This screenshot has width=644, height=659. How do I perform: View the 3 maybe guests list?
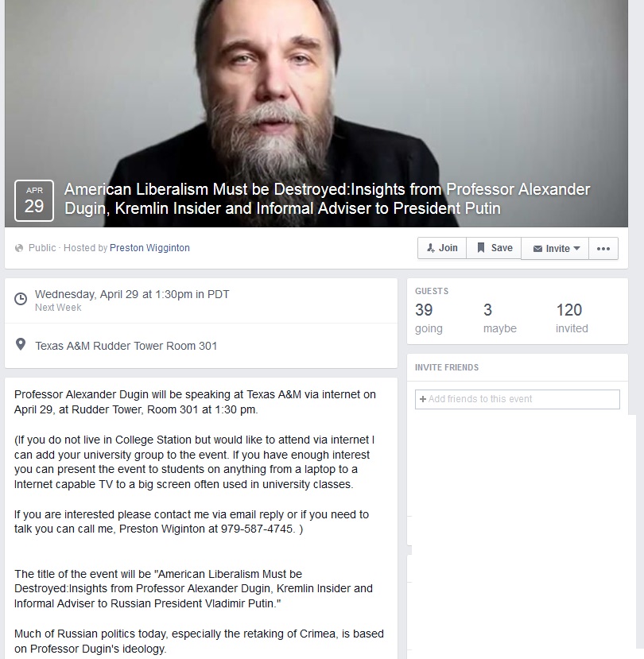click(500, 318)
